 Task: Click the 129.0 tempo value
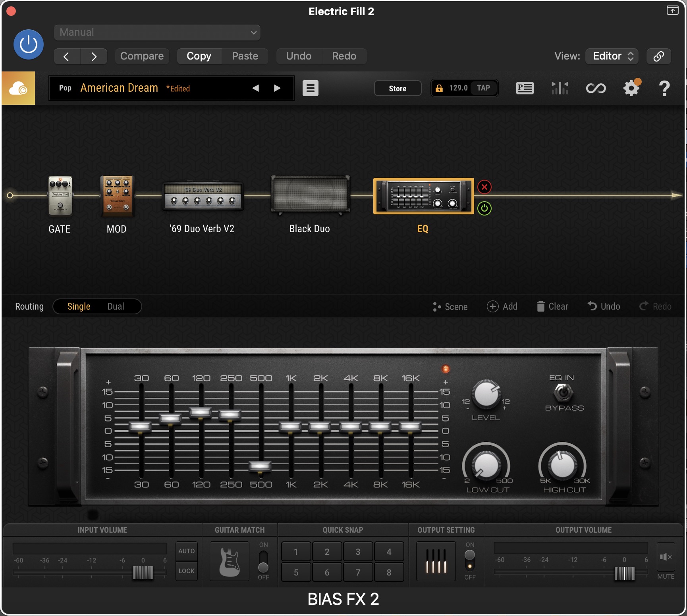point(458,88)
